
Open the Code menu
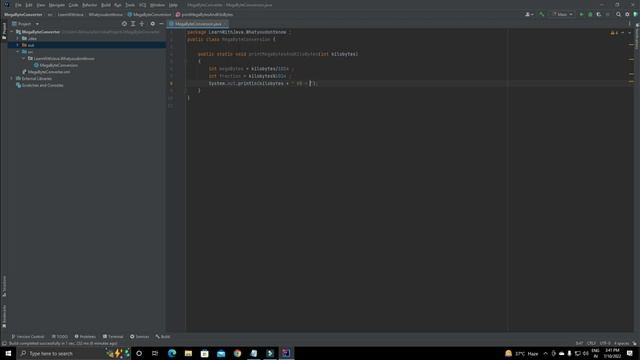pos(73,5)
